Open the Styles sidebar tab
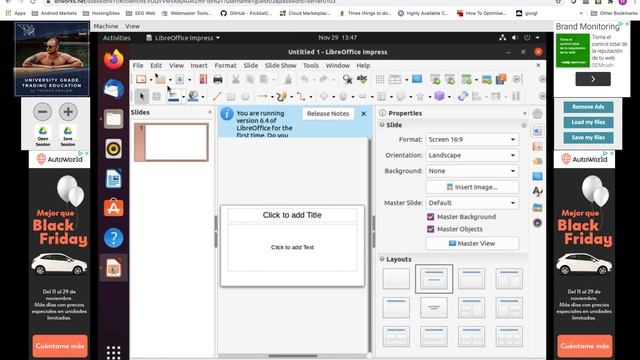640x360 pixels. tap(538, 191)
